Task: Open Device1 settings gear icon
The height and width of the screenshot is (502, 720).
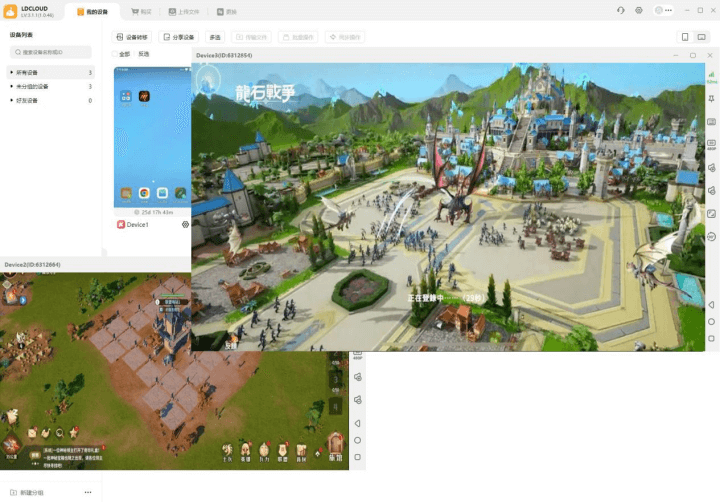Action: click(x=185, y=225)
